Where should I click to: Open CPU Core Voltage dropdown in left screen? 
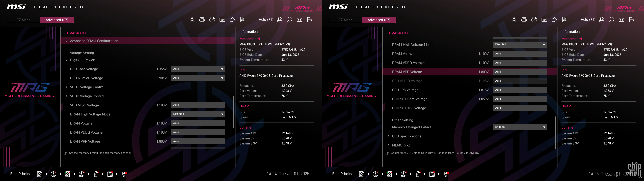tap(198, 69)
